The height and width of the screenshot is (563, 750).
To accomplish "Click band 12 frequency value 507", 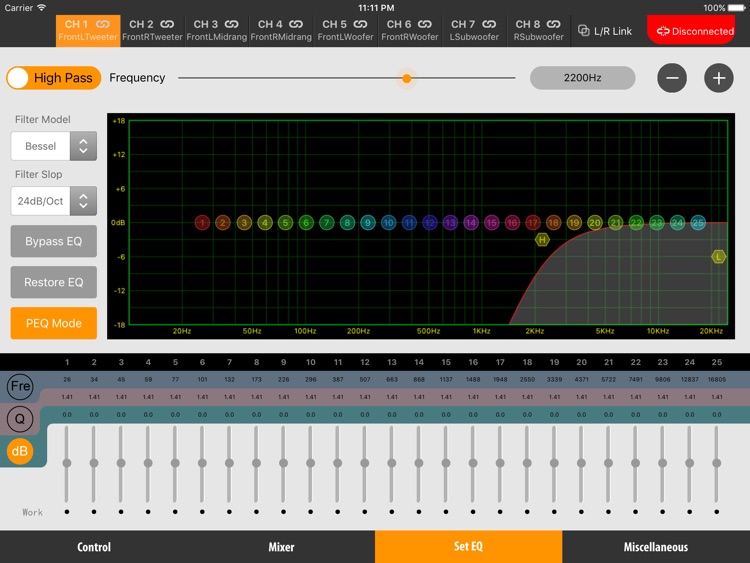I will (x=365, y=379).
